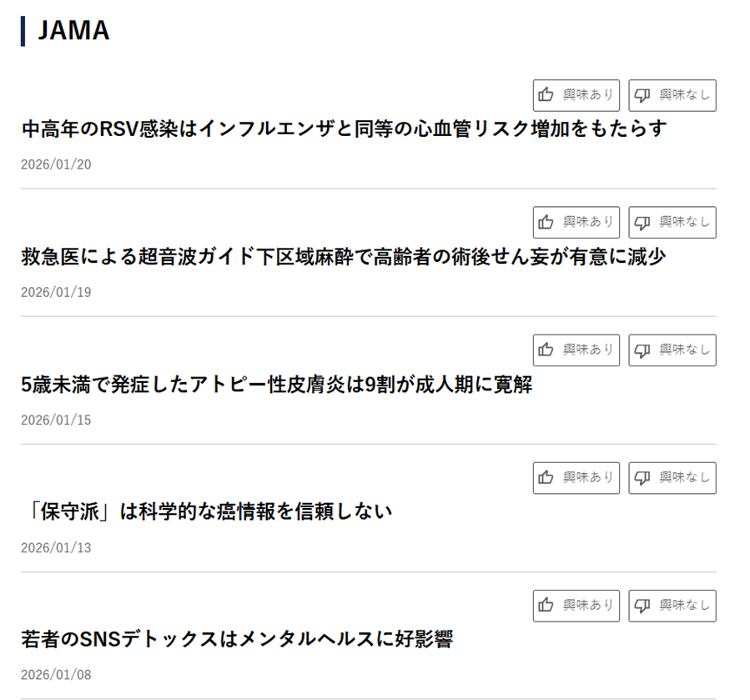
Task: Click thumbs-up icon for アトピー性皮膚炎 article
Action: (546, 350)
